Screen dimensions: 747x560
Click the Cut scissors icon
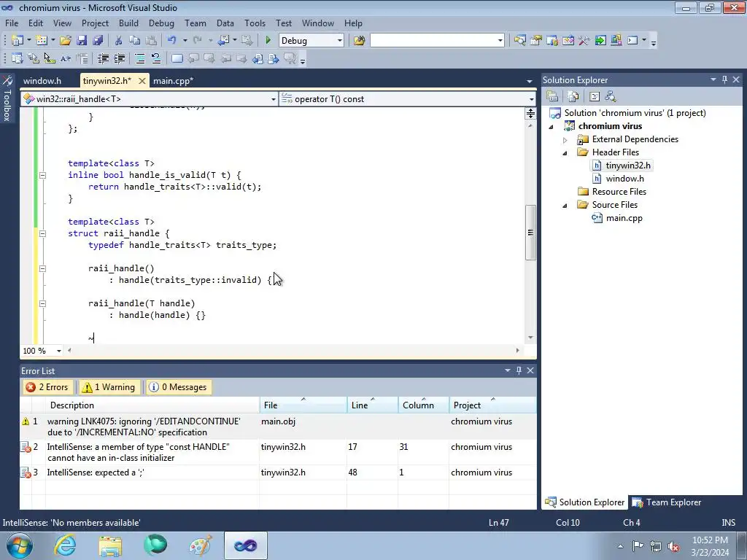[x=119, y=41]
